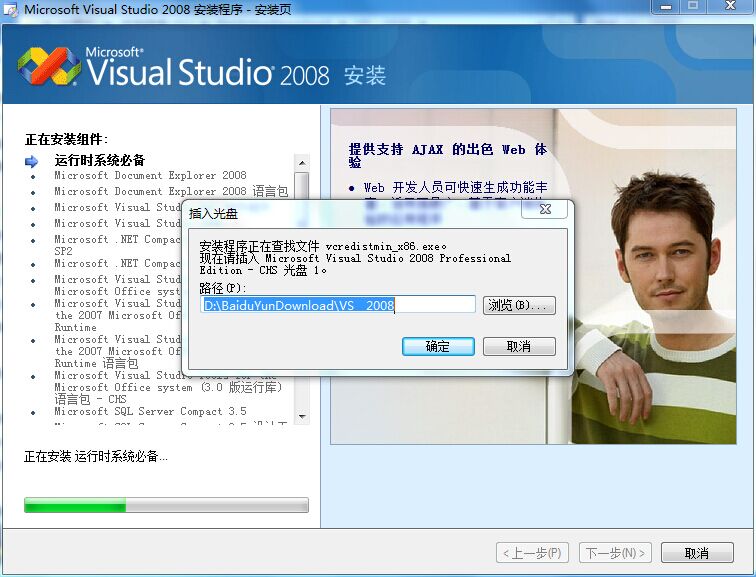This screenshot has height=577, width=756.
Task: Click the disabled 上一步(P) button
Action: pos(532,552)
